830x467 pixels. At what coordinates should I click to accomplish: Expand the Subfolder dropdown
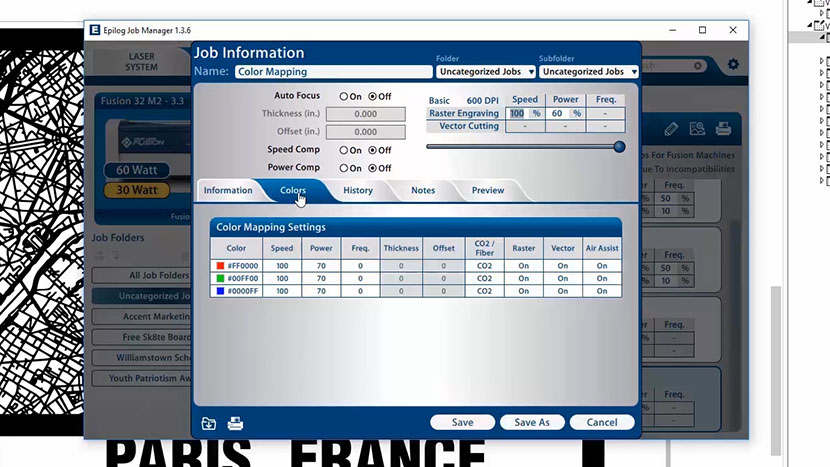pos(587,72)
